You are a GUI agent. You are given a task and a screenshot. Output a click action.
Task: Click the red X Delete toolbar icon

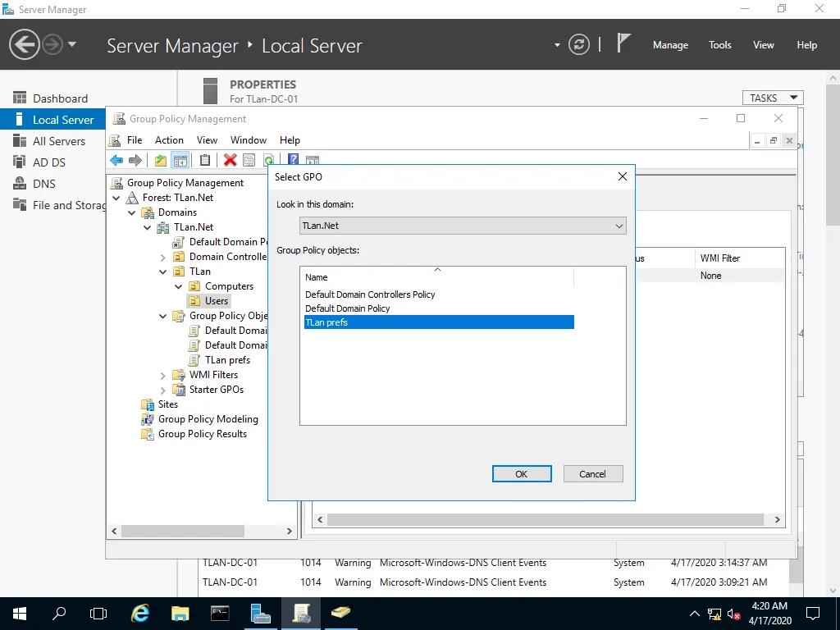[231, 160]
